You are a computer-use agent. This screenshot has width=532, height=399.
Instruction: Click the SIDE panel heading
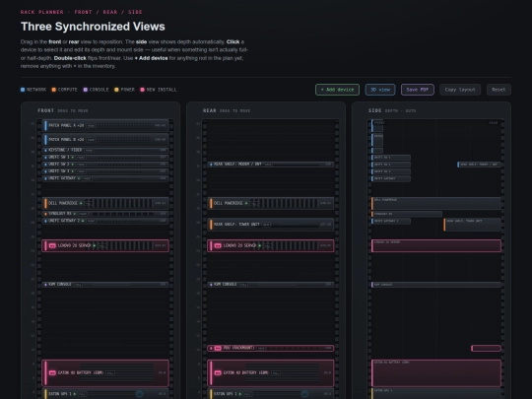point(375,110)
